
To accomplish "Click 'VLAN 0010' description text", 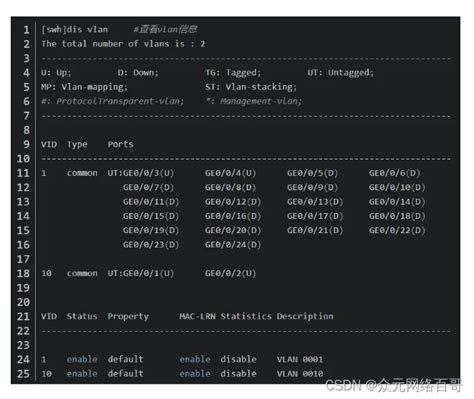I will click(300, 374).
